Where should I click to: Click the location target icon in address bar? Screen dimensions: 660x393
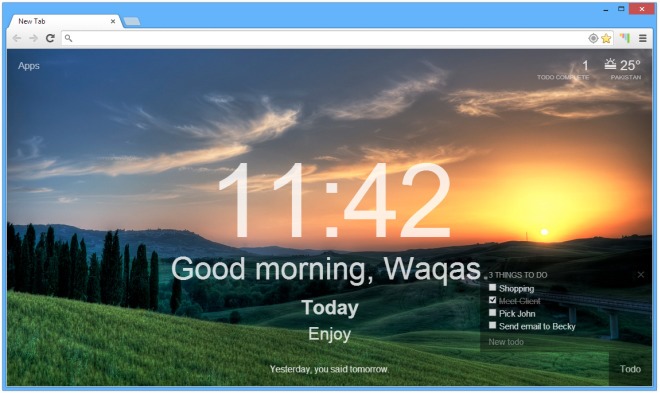click(x=593, y=38)
